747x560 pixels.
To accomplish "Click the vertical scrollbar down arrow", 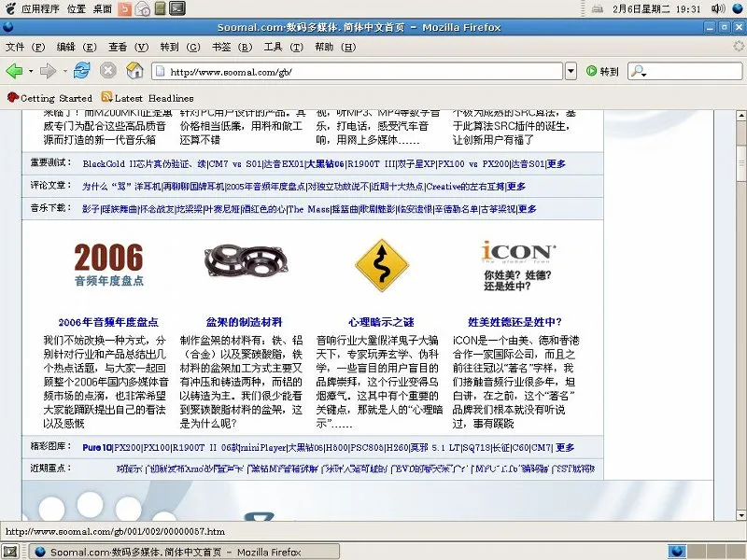I will pyautogui.click(x=740, y=515).
